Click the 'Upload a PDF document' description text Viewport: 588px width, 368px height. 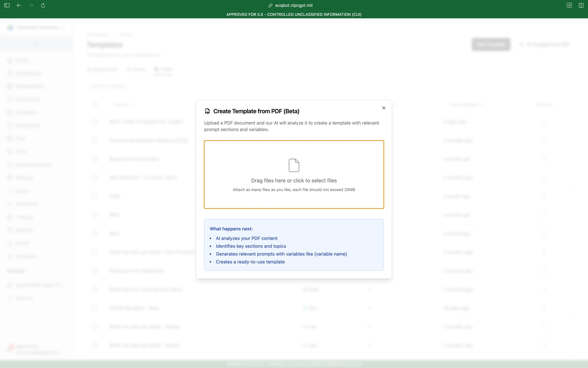tap(292, 126)
